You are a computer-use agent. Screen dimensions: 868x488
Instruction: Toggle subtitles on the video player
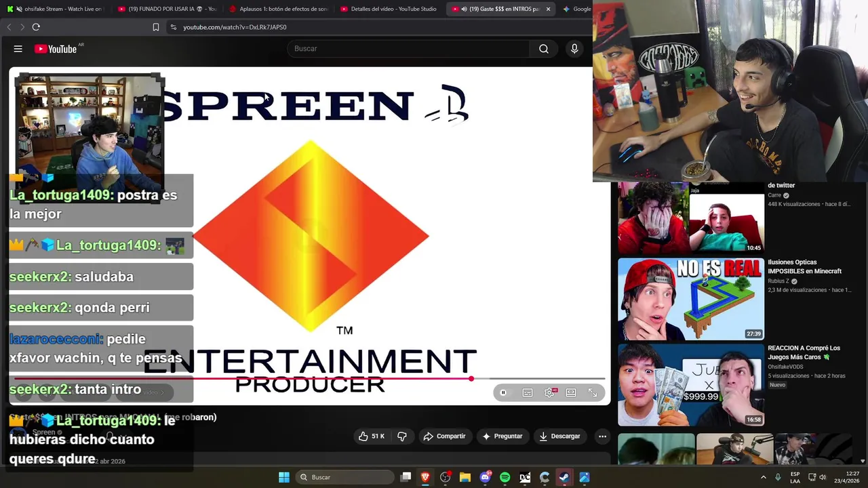(528, 392)
